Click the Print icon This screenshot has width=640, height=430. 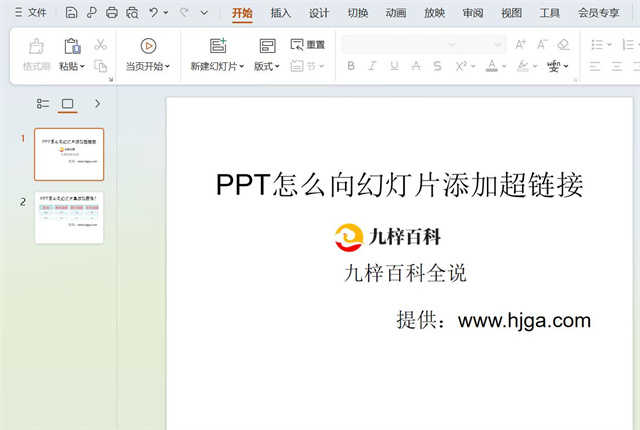coord(111,13)
